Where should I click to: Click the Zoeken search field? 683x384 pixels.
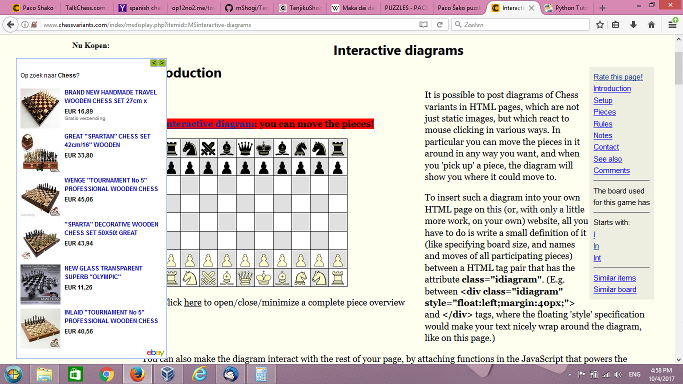coord(521,25)
